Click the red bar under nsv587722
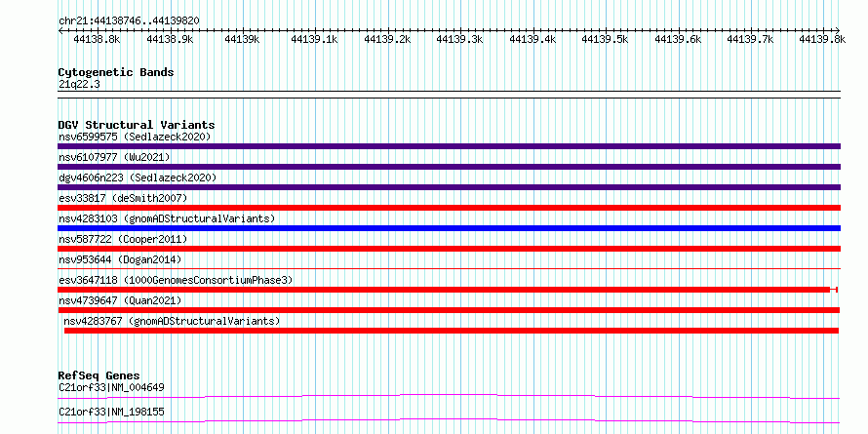Image resolution: width=868 pixels, height=434 pixels. click(x=449, y=249)
